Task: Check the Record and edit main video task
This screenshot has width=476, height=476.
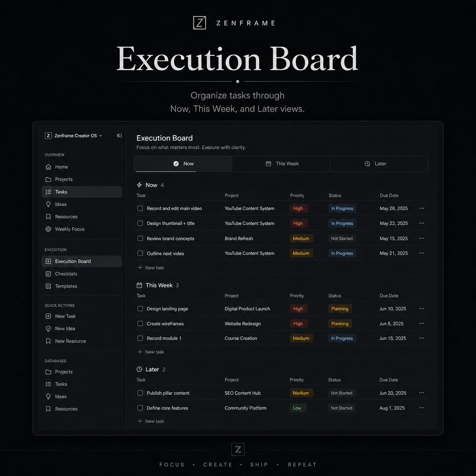Action: 140,209
